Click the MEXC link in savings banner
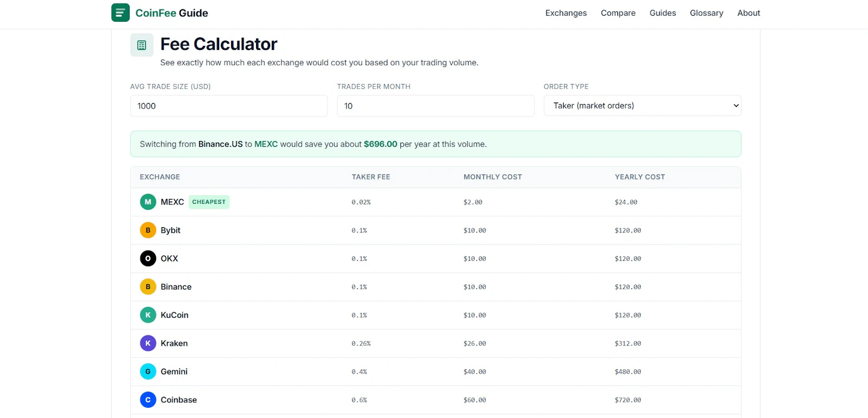This screenshot has height=418, width=868. tap(266, 144)
